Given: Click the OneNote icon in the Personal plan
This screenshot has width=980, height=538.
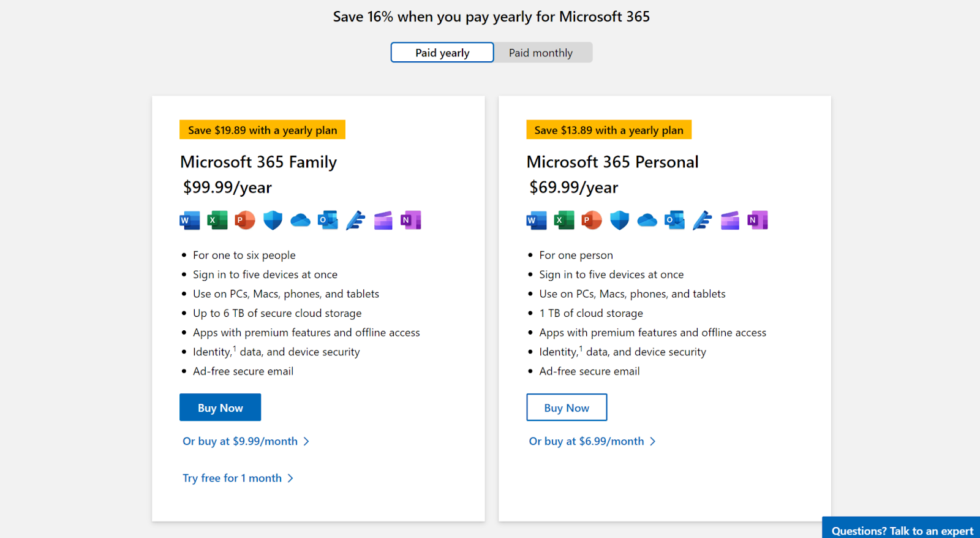Looking at the screenshot, I should tap(758, 220).
